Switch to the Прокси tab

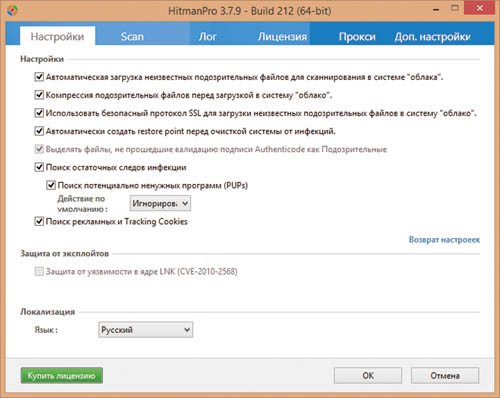[357, 36]
